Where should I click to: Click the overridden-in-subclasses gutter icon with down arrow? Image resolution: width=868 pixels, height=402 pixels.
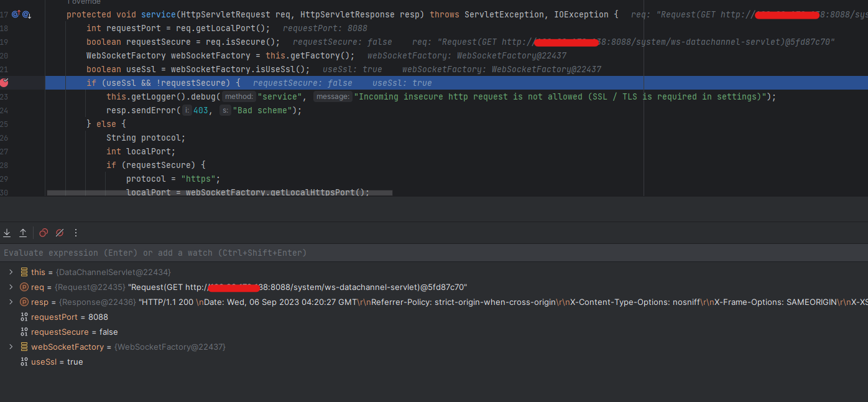[27, 14]
